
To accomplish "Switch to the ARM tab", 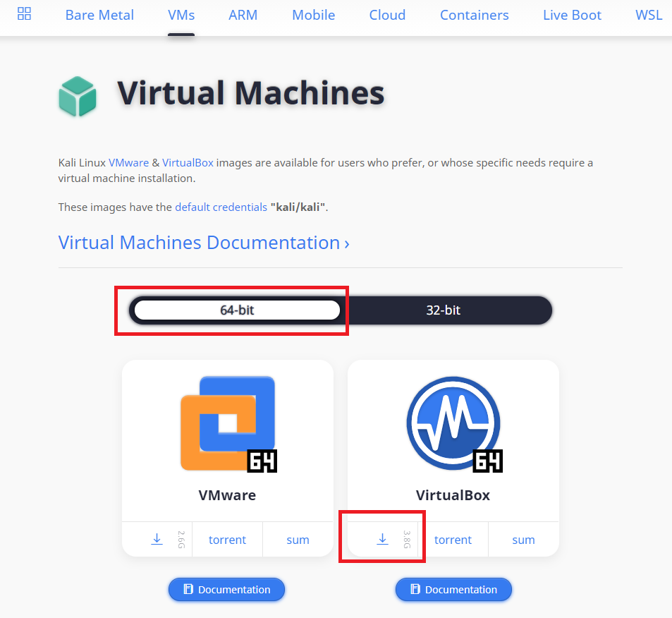I will [x=243, y=15].
